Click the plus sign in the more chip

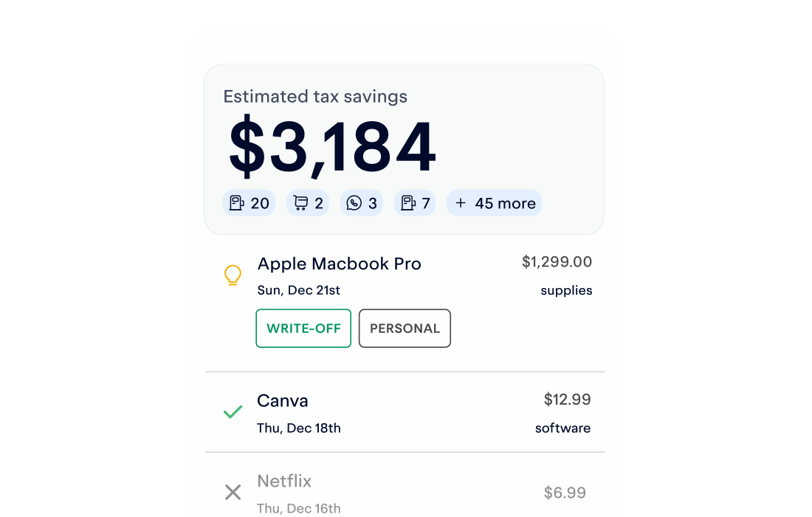(x=461, y=203)
